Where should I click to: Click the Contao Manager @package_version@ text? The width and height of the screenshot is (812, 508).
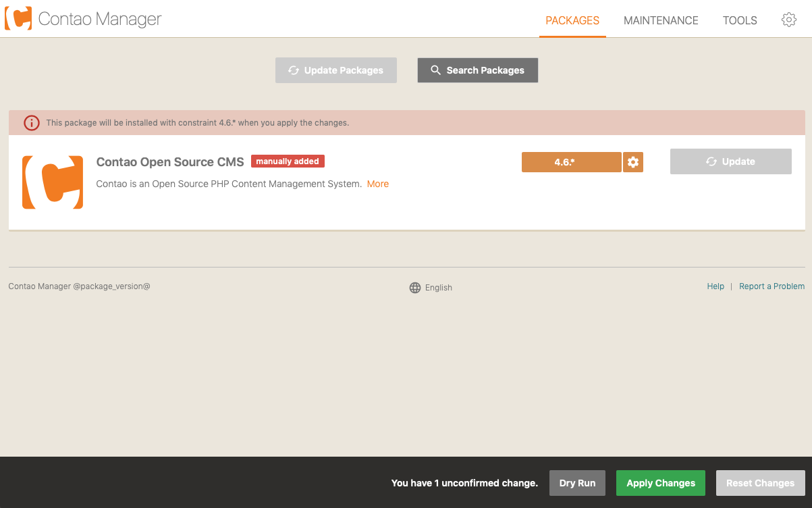(x=79, y=286)
